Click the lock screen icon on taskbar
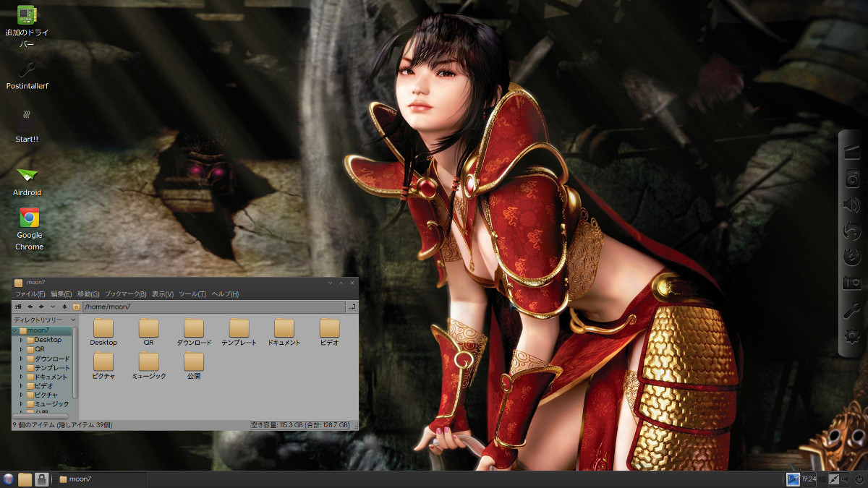This screenshot has height=488, width=868. pyautogui.click(x=42, y=479)
